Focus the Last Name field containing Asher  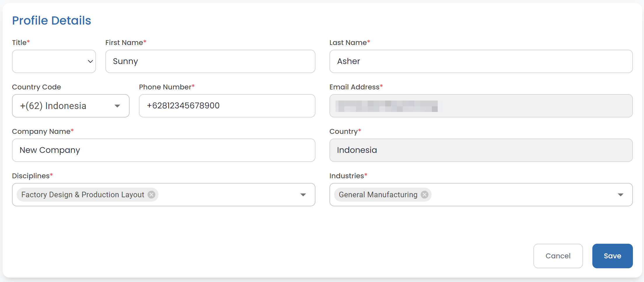coord(481,61)
